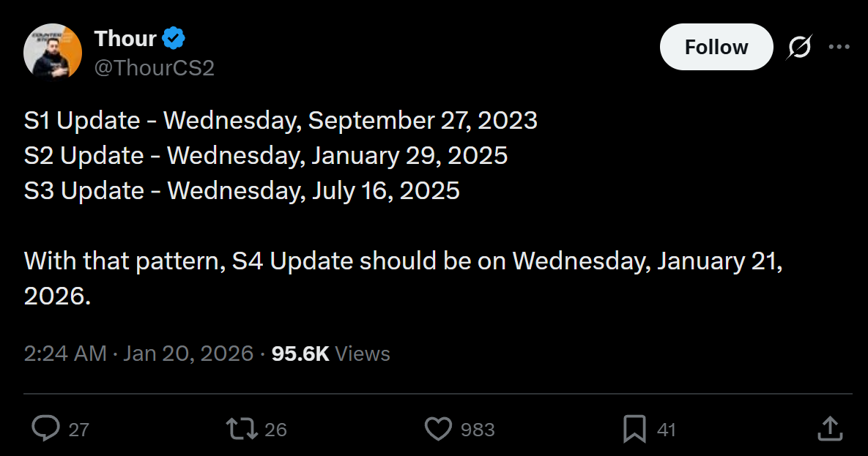
Task: Click the share upload icon
Action: 829,429
